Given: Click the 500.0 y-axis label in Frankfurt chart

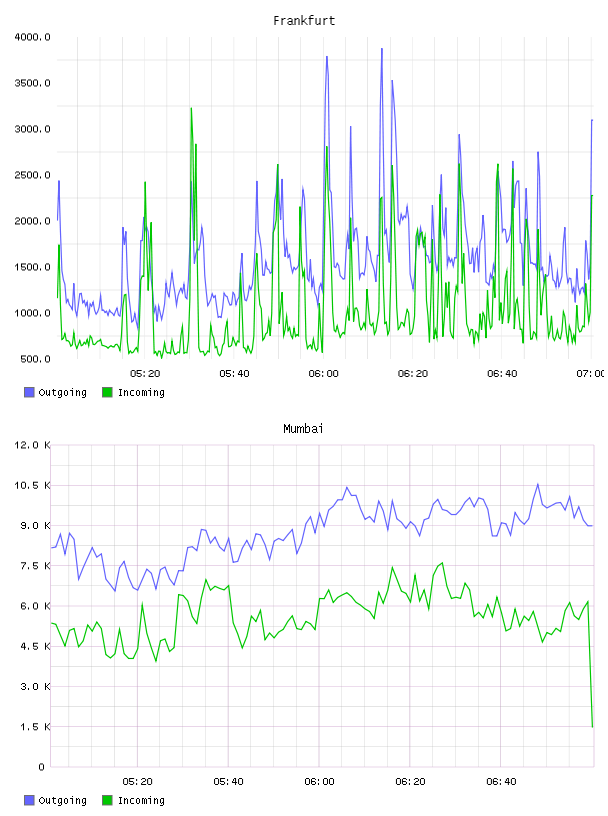Looking at the screenshot, I should [35, 359].
